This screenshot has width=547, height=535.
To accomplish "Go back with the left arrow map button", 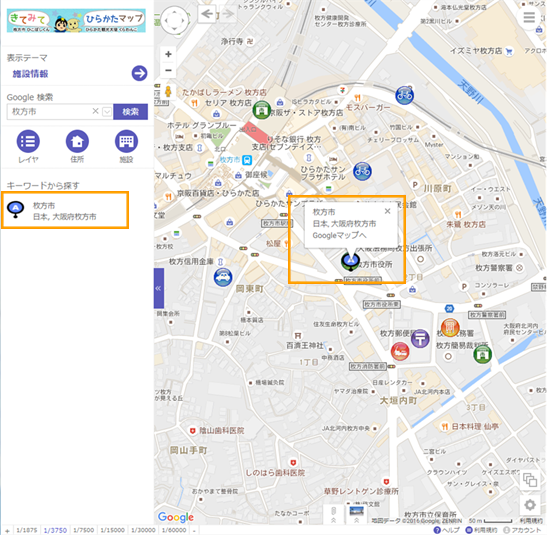I will [x=207, y=14].
